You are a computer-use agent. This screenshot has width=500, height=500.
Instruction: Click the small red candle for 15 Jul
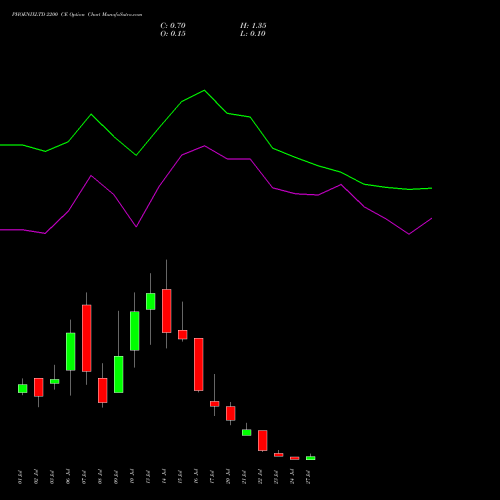(183, 335)
